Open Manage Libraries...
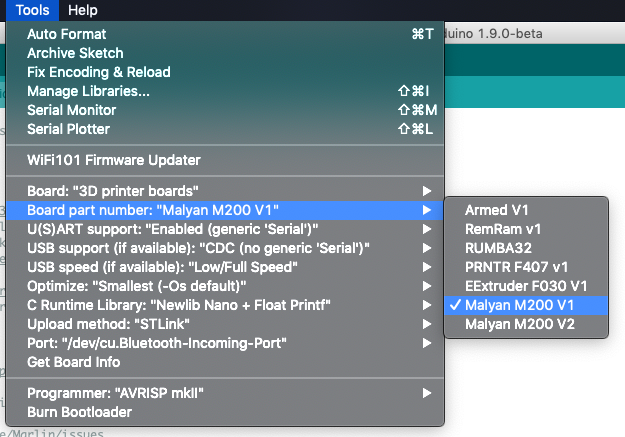Image resolution: width=625 pixels, height=437 pixels. 225,91
